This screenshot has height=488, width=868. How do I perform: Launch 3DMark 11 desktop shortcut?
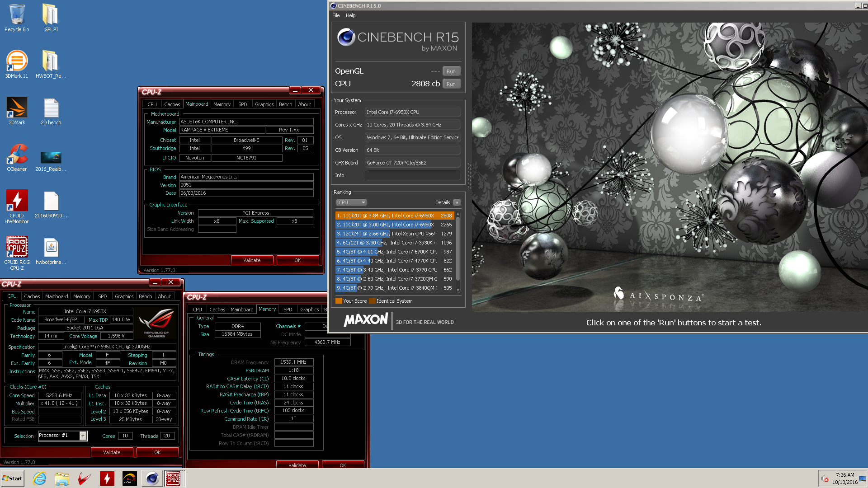pos(17,65)
